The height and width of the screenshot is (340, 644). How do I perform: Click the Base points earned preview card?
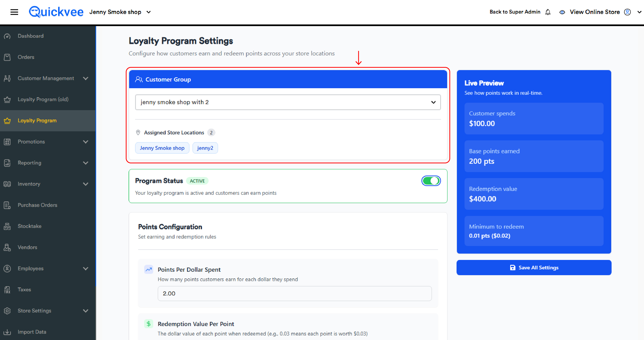pos(534,156)
